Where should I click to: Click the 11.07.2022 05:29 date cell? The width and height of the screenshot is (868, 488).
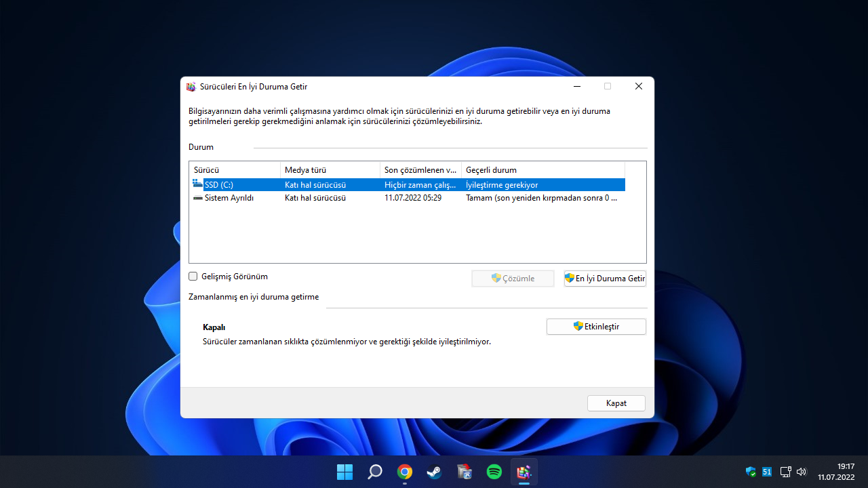(x=413, y=198)
